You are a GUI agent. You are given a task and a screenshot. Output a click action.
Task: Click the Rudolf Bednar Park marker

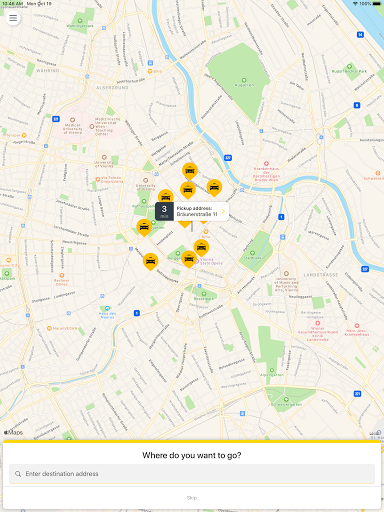tap(349, 66)
